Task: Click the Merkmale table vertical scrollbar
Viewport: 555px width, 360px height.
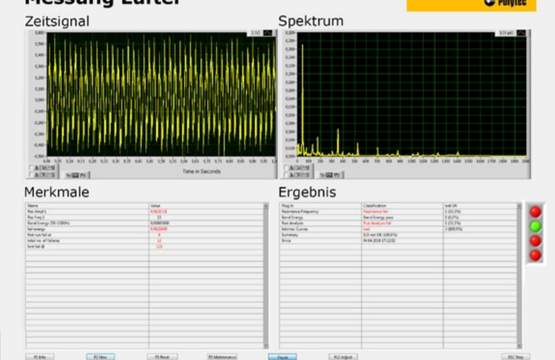Action: point(266,276)
